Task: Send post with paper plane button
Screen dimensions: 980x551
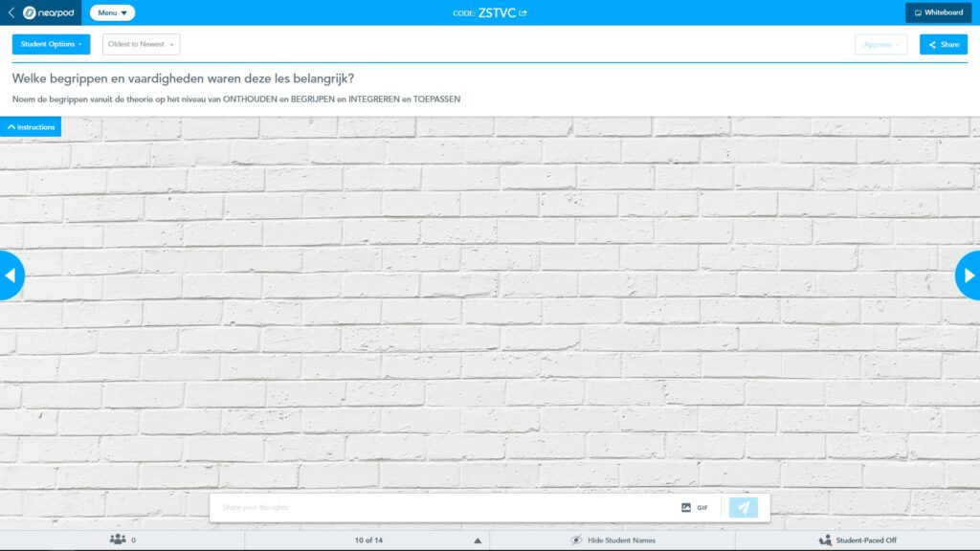Action: click(744, 508)
